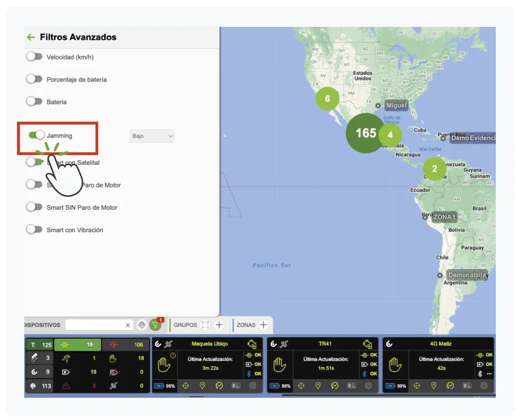Disable the Jamming filter toggle
519x420 pixels.
[x=37, y=135]
